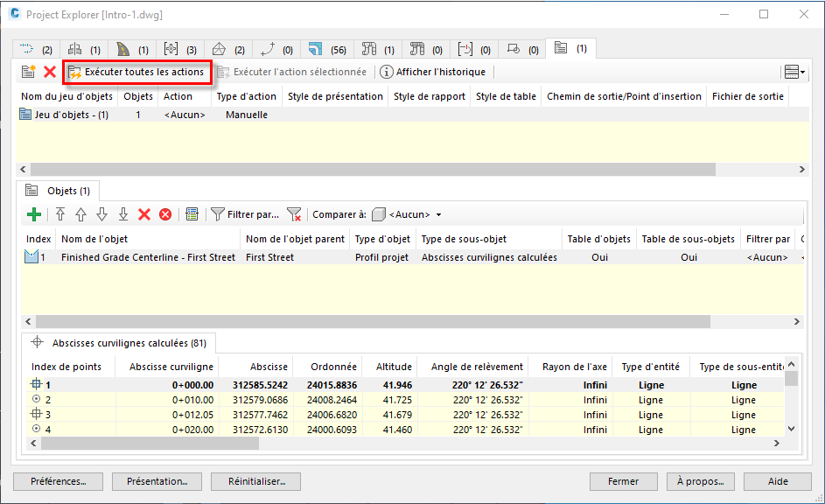825x504 pixels.
Task: Open the Comparer à <Aucun> dropdown
Action: click(x=407, y=214)
